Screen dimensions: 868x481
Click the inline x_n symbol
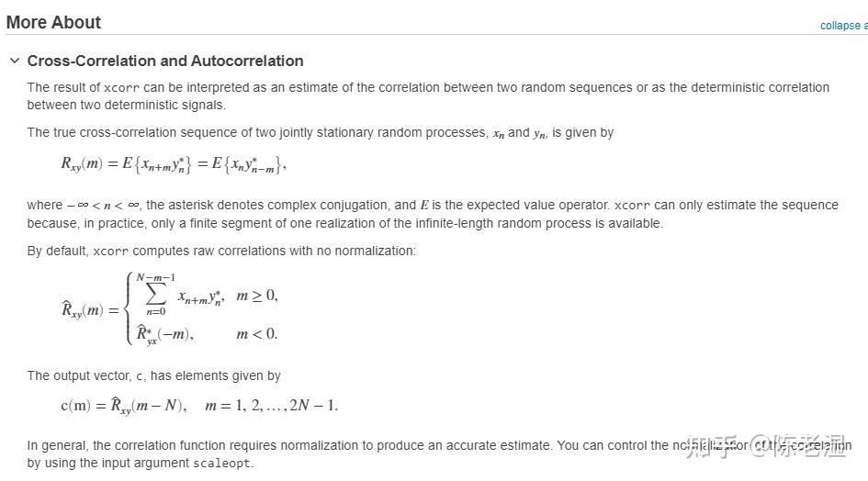click(498, 133)
